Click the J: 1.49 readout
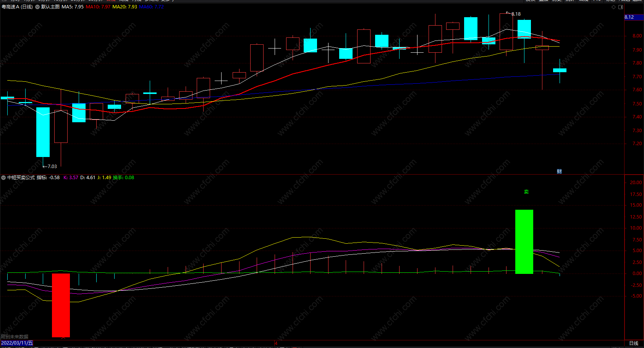The height and width of the screenshot is (348, 644). pos(104,178)
